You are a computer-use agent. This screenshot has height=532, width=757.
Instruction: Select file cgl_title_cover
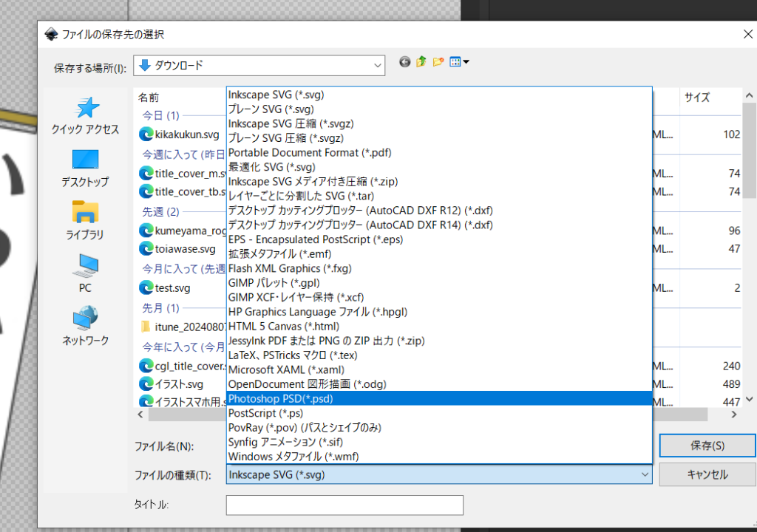183,366
